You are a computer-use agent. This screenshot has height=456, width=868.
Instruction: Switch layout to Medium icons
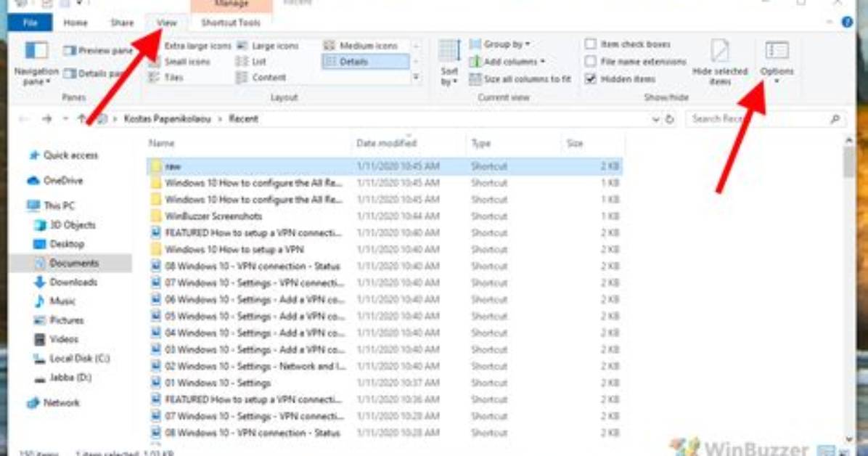click(361, 46)
